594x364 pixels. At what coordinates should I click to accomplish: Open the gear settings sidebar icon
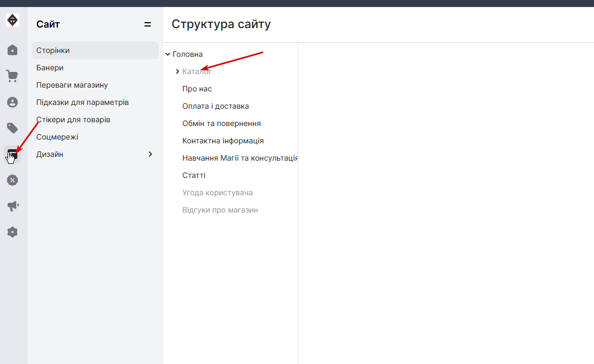click(x=12, y=232)
